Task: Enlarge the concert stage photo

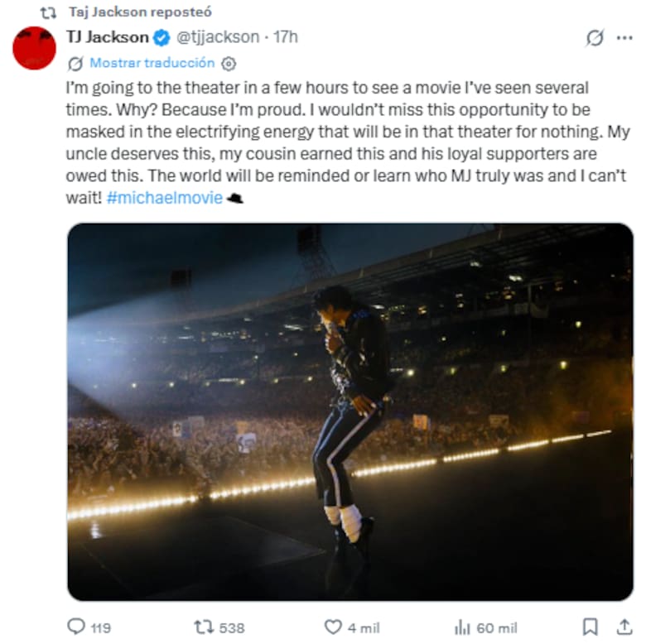Action: [x=350, y=411]
